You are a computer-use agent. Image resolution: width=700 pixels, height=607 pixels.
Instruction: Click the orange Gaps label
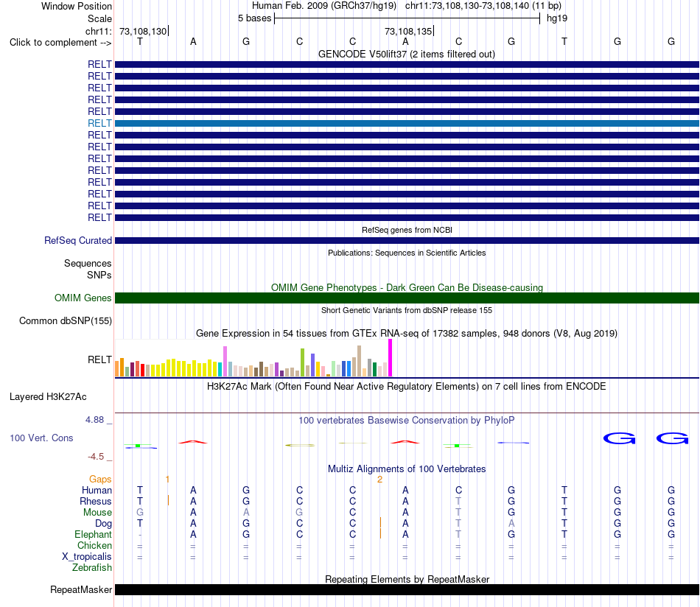tap(100, 480)
